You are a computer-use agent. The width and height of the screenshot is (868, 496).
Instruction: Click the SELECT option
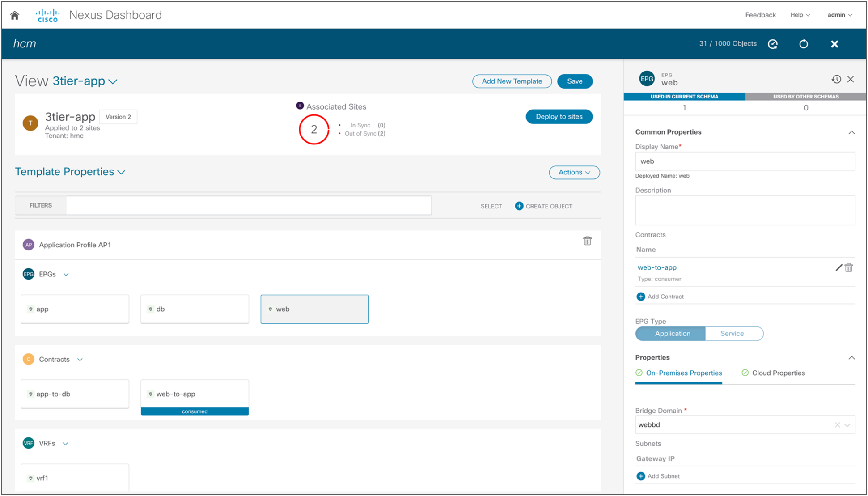[x=491, y=206]
